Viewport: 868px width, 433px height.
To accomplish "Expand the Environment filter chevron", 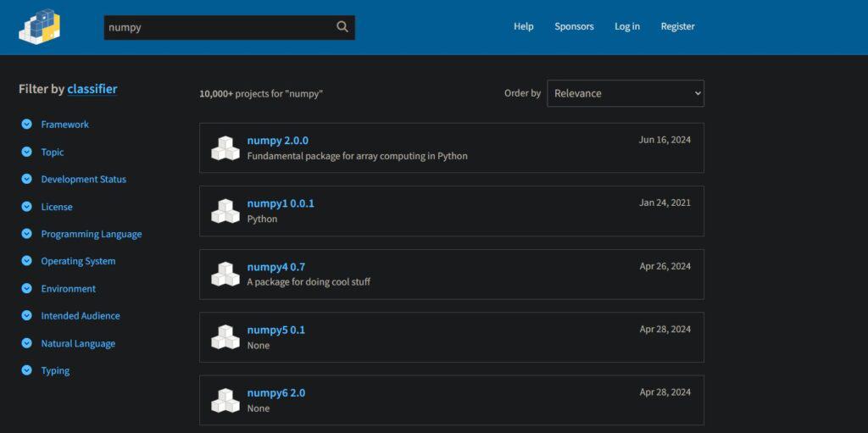I will [26, 288].
